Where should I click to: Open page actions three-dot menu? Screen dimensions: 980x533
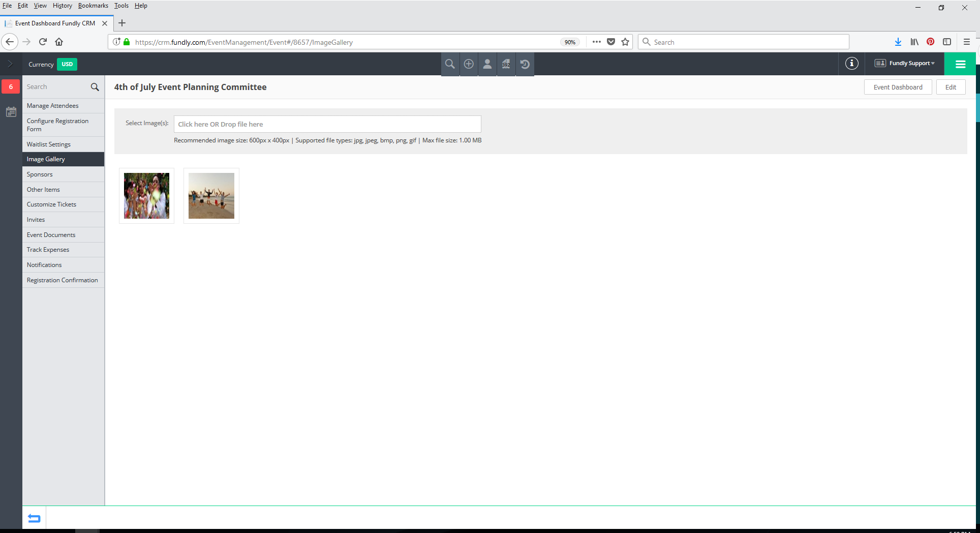(x=596, y=42)
